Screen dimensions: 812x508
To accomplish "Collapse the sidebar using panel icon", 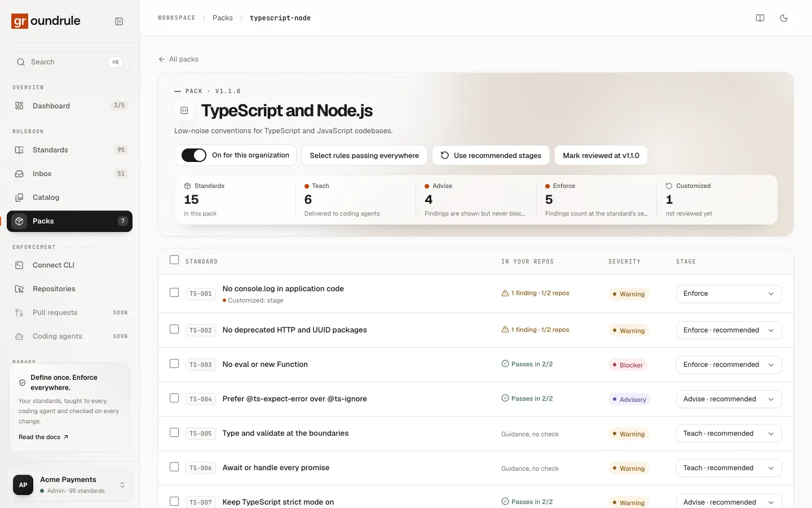I will coord(119,21).
